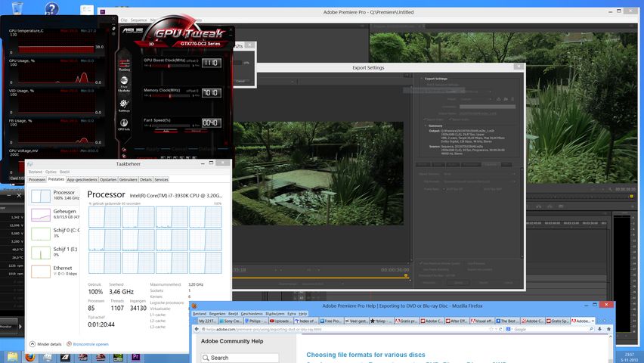The width and height of the screenshot is (644, 363).
Task: Open the Geschiedenis menu in Firefox
Action: 252,314
